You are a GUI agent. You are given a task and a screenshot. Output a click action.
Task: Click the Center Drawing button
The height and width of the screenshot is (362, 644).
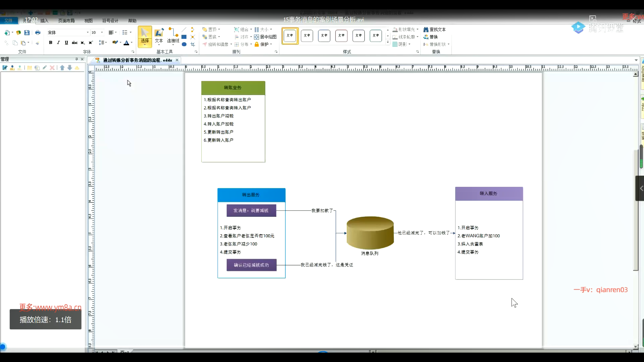click(x=265, y=37)
